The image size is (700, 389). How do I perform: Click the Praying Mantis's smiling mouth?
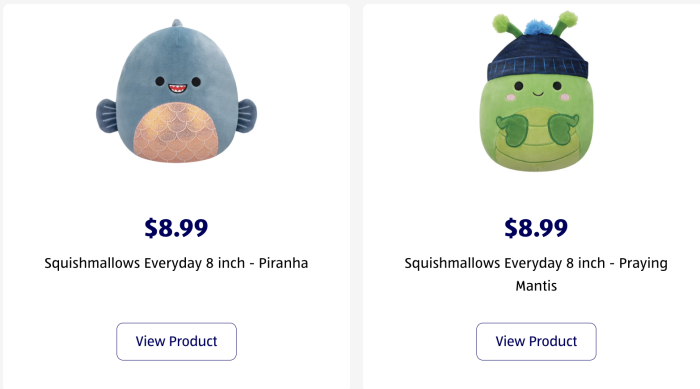pyautogui.click(x=538, y=94)
